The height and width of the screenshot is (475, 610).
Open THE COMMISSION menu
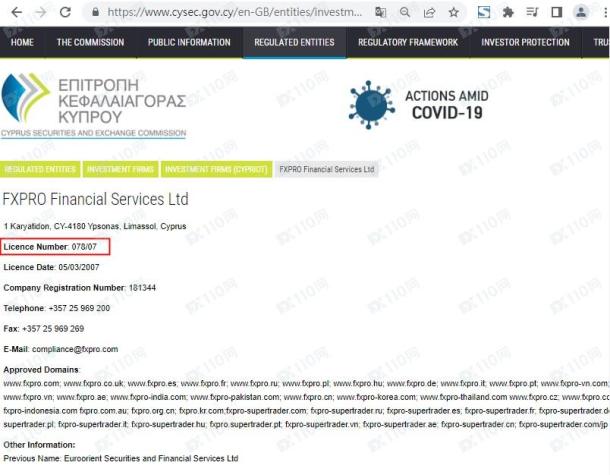(x=90, y=42)
